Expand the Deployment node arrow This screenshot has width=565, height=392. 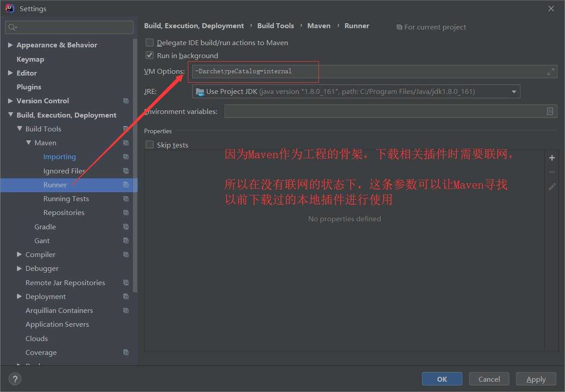pos(19,296)
